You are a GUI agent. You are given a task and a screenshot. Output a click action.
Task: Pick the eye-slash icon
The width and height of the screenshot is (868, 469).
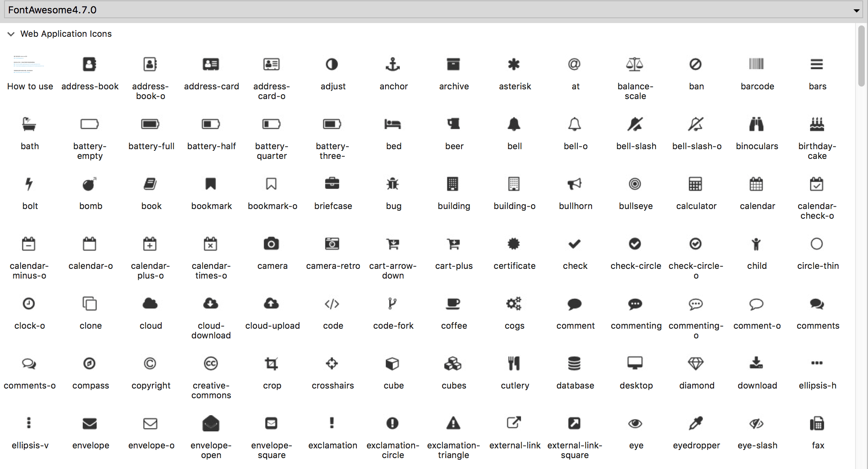pos(756,423)
